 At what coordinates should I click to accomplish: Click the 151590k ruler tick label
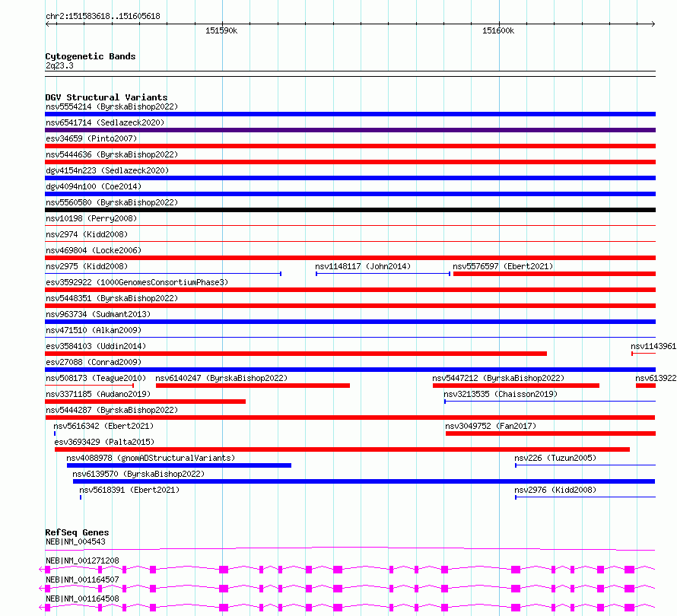[221, 30]
